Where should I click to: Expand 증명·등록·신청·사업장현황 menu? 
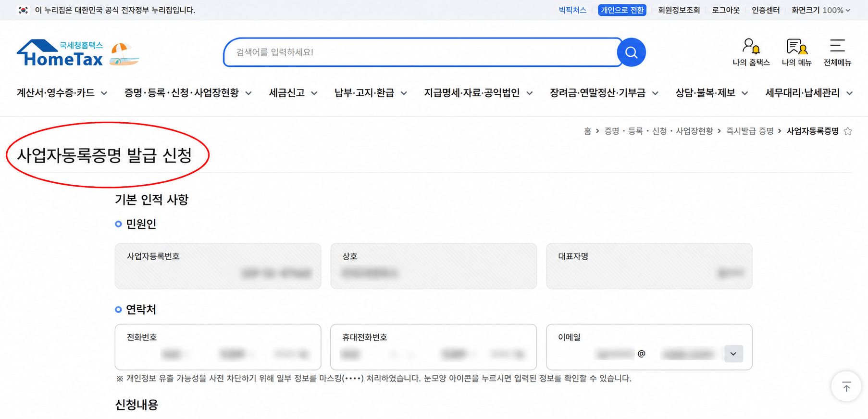[x=188, y=93]
